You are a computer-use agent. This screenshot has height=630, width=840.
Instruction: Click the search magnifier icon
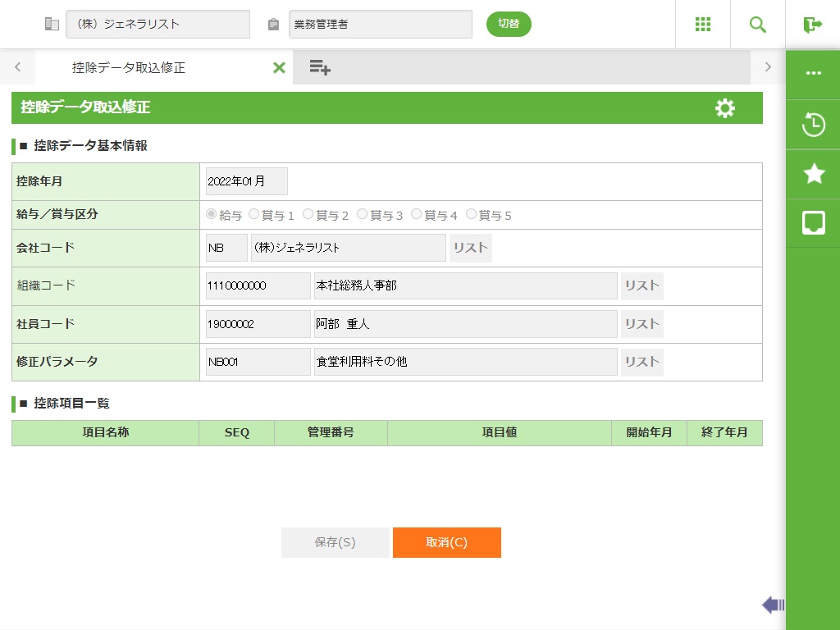pyautogui.click(x=758, y=25)
